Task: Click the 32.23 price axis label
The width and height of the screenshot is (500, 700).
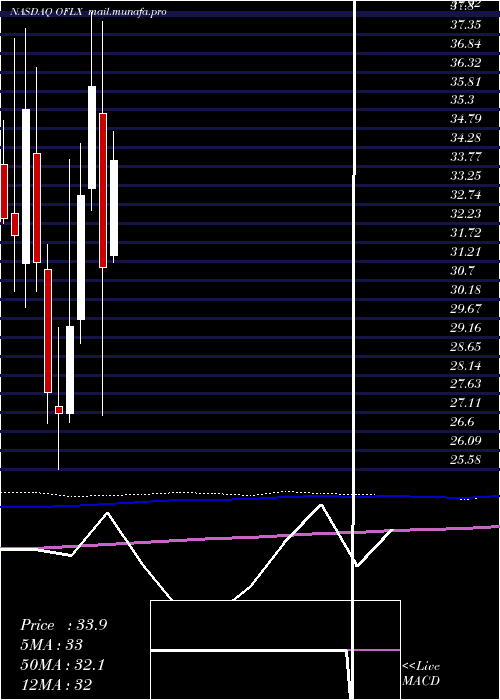Action: pos(466,214)
